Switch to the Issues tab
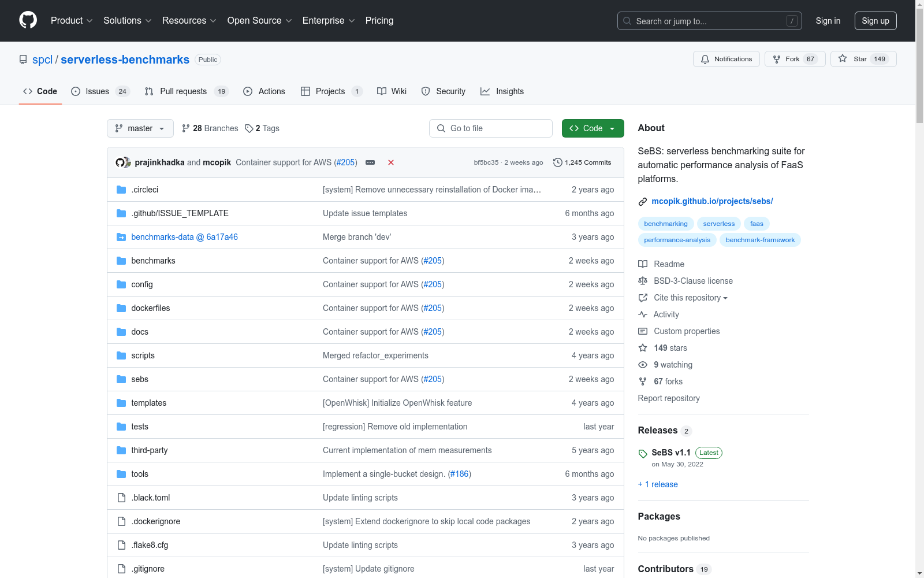Viewport: 924px width, 578px height. 97,91
